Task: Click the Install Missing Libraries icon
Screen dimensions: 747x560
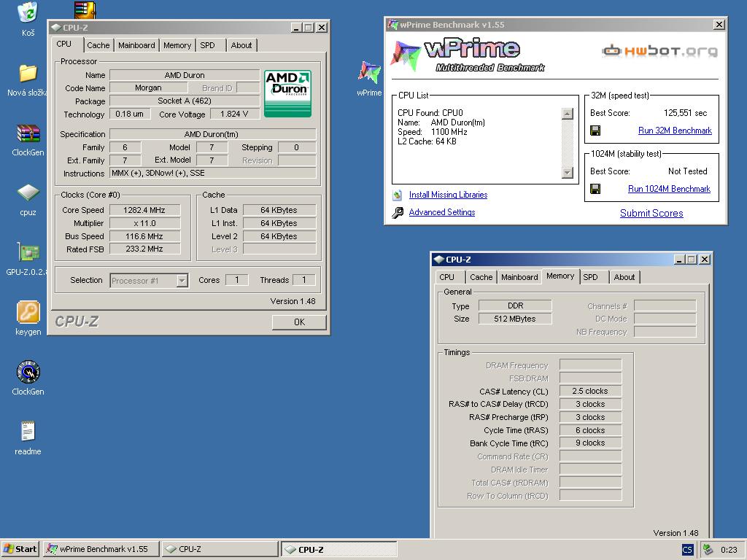Action: (x=398, y=195)
